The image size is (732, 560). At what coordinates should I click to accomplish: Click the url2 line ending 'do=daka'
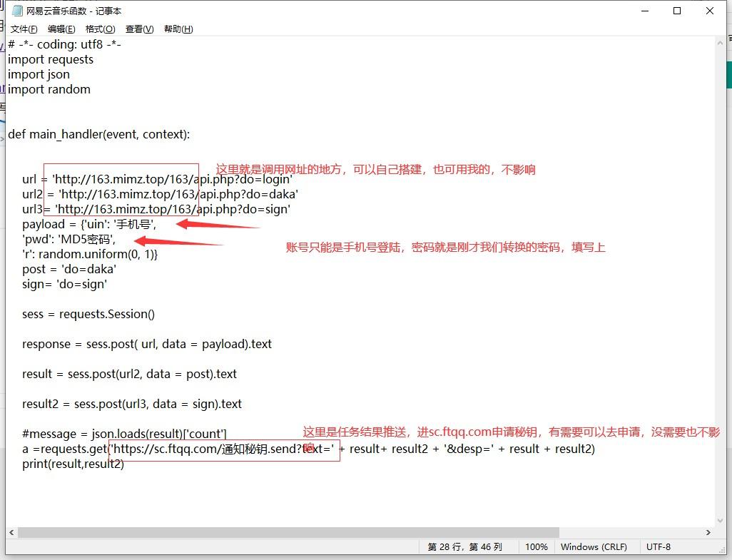click(x=160, y=194)
